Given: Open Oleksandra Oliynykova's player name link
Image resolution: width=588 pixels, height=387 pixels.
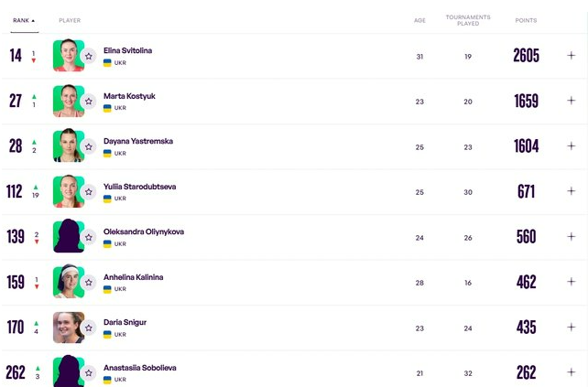Looking at the screenshot, I should (x=143, y=231).
